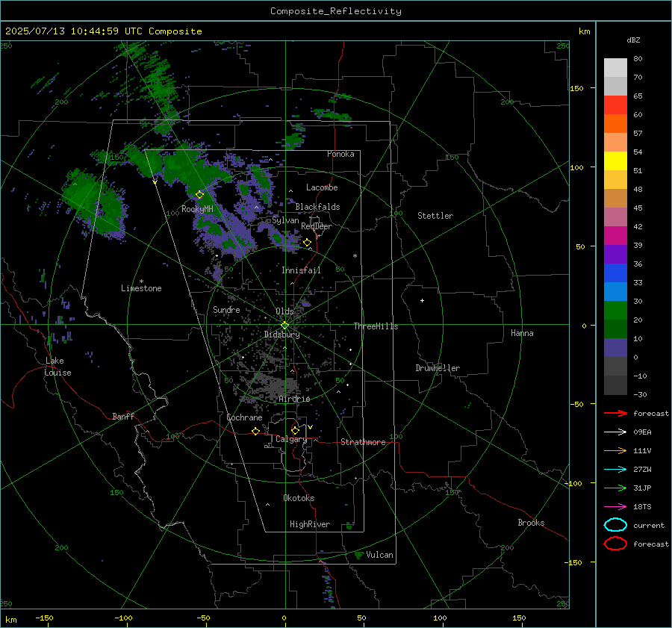Pick the dark green 10-20 dBZ swatch
This screenshot has height=628, width=672.
(615, 329)
